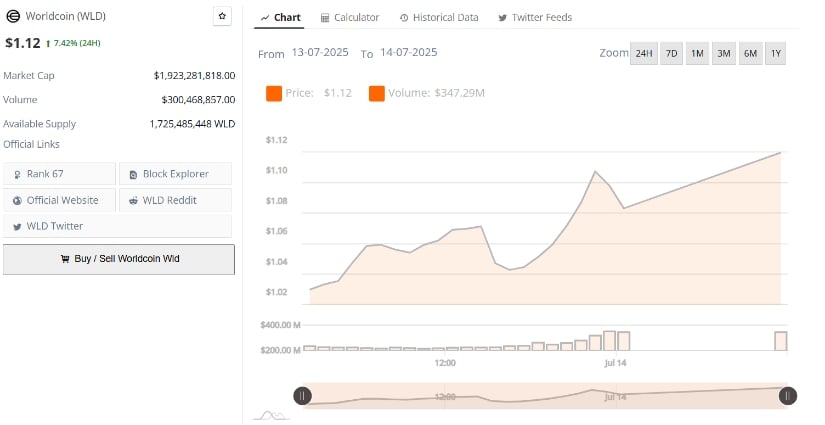The height and width of the screenshot is (425, 825).
Task: Click the Official Links label
Action: pyautogui.click(x=31, y=144)
